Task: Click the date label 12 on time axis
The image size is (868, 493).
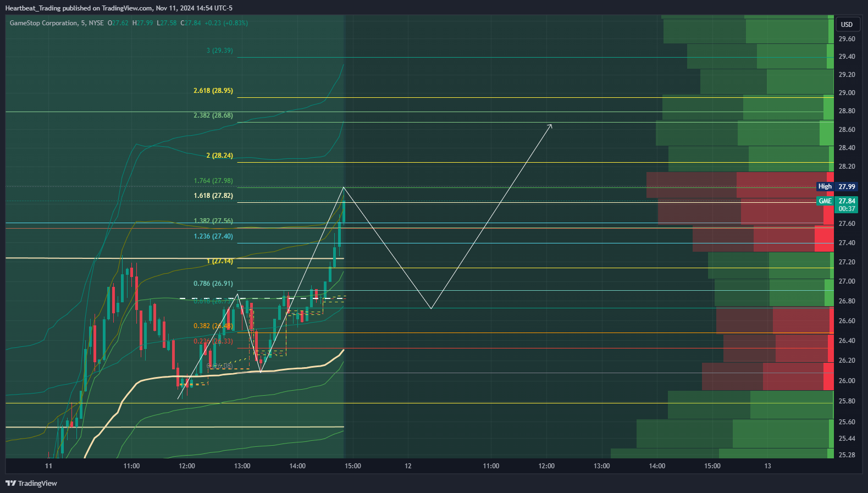Action: [408, 466]
